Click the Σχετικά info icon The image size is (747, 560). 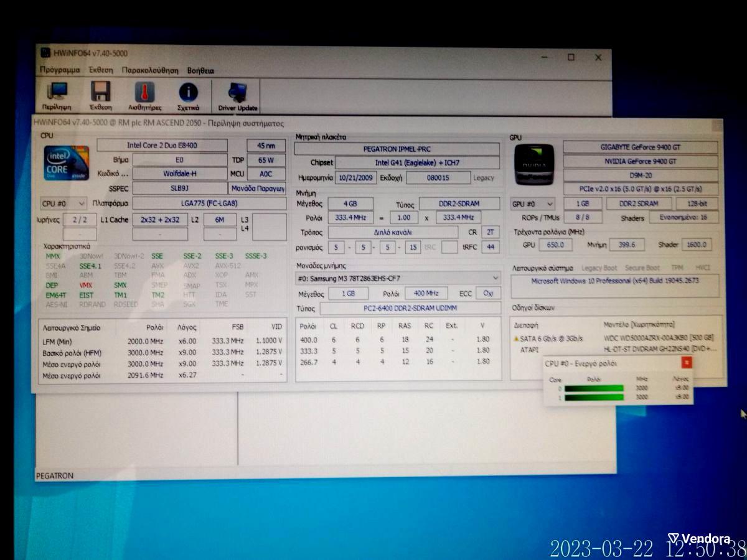pyautogui.click(x=188, y=93)
